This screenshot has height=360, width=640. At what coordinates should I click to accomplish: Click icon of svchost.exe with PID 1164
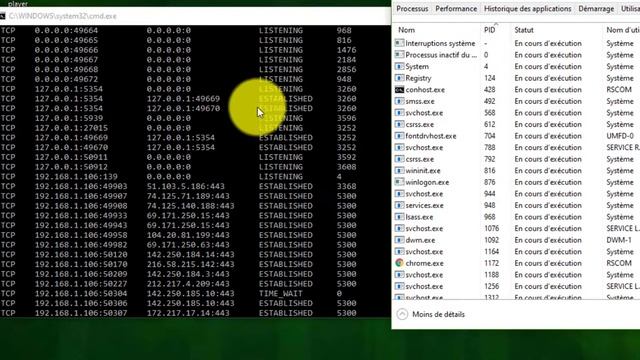coord(399,252)
